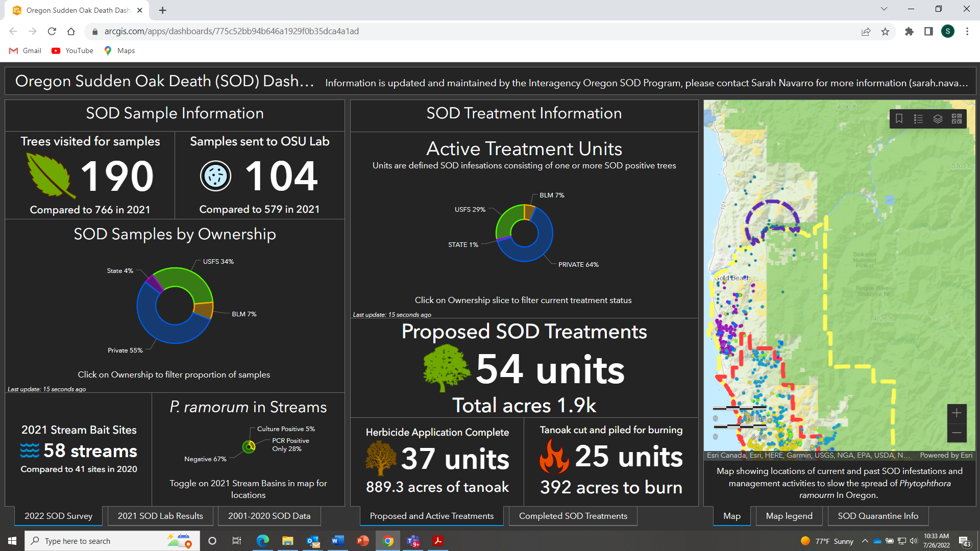Image resolution: width=980 pixels, height=551 pixels.
Task: Zoom in on the map
Action: click(957, 413)
